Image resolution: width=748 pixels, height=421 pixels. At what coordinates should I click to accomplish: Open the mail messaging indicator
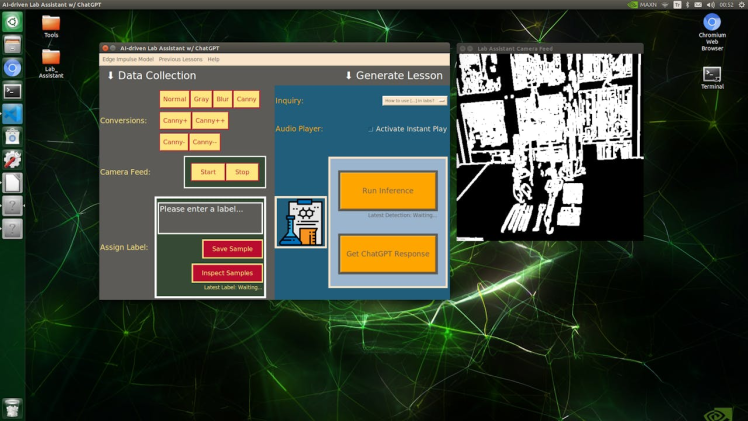point(698,4)
